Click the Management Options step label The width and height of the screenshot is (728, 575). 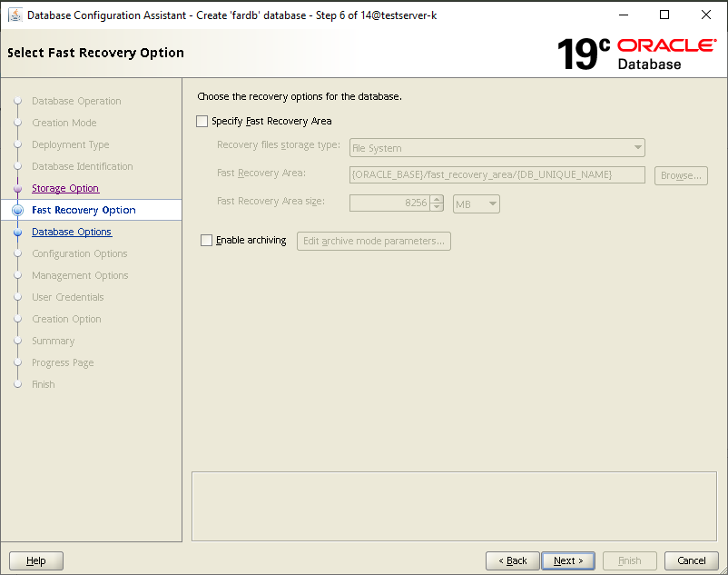click(80, 275)
